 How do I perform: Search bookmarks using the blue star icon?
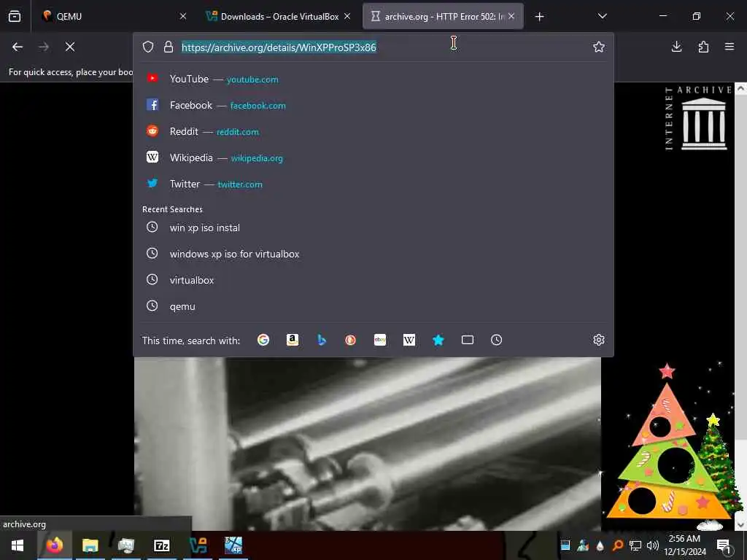coord(438,340)
